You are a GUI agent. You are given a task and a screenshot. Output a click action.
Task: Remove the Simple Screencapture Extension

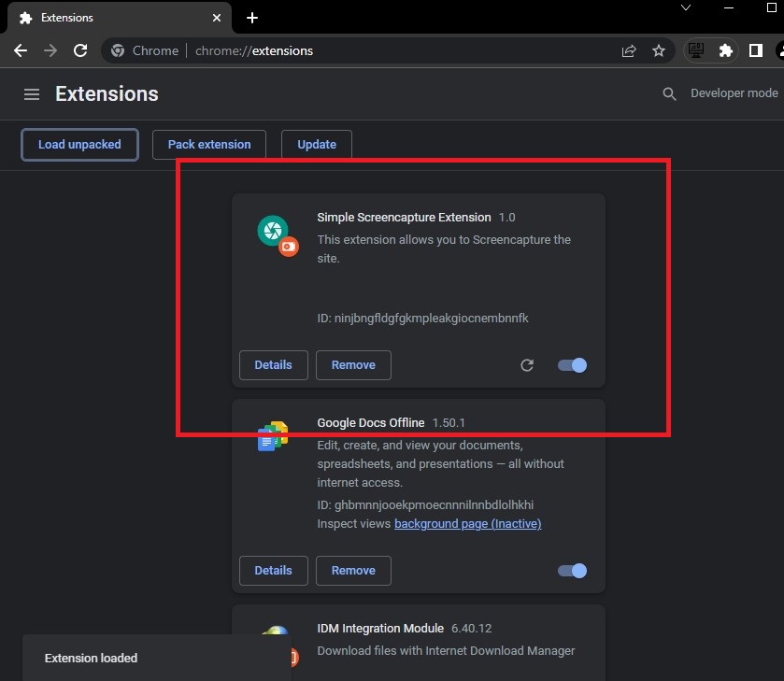353,365
